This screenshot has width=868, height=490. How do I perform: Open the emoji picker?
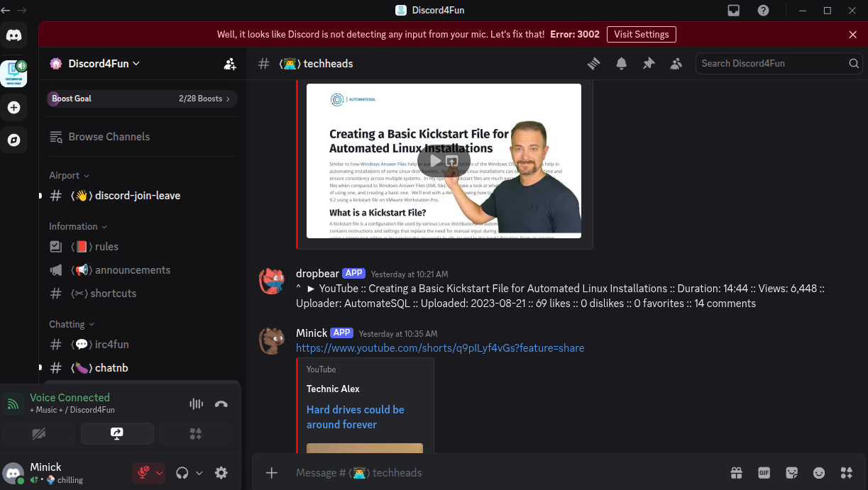pyautogui.click(x=819, y=473)
